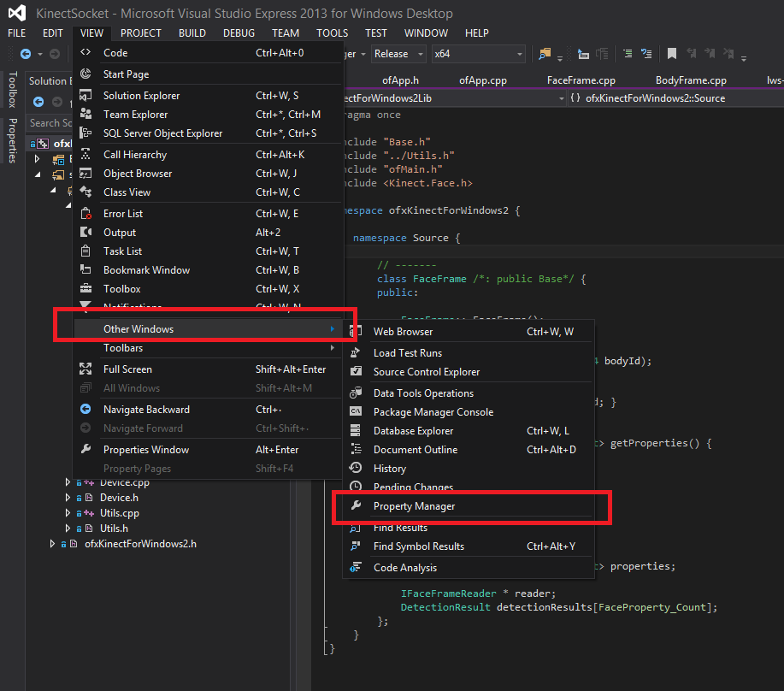The image size is (784, 691).
Task: Click the SQL Server Object Explorer icon
Action: pyautogui.click(x=85, y=133)
